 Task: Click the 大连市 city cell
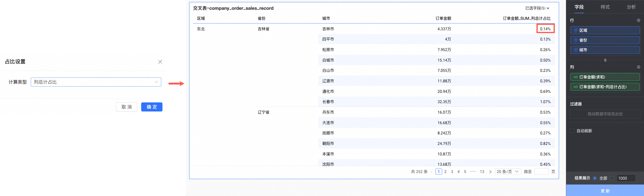point(328,123)
